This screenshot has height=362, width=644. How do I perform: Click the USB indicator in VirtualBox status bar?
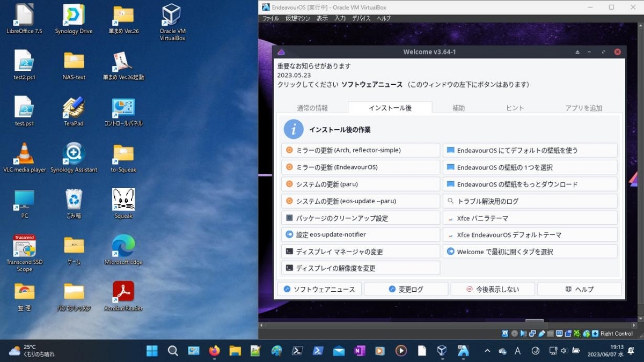point(541,334)
